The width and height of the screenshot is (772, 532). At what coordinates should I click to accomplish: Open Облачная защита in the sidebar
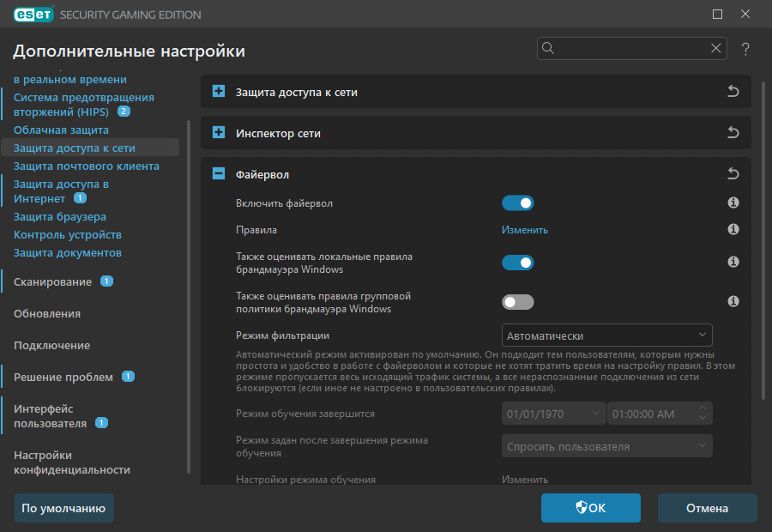(x=61, y=130)
